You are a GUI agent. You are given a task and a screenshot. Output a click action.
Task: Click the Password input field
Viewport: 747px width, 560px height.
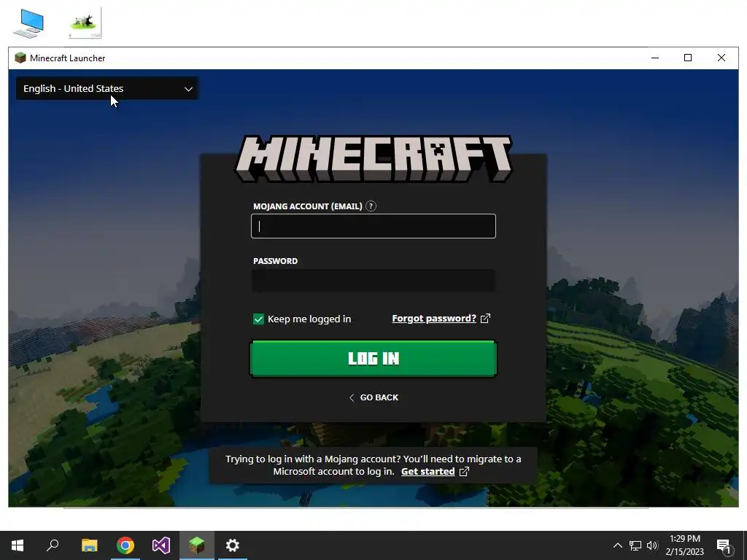373,281
